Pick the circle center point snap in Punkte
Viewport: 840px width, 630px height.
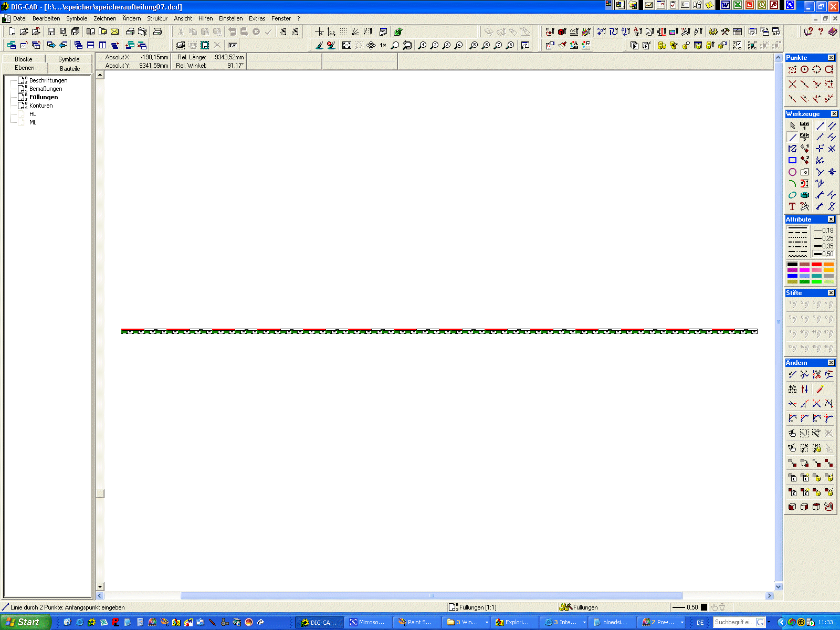tap(804, 69)
